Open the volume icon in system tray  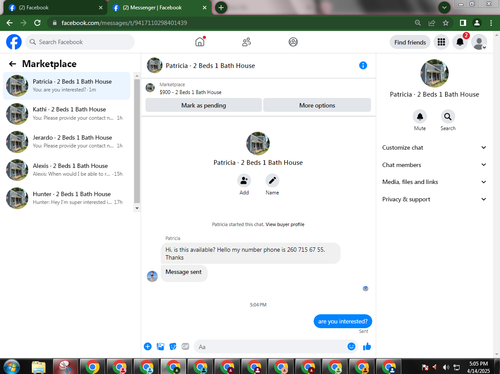[x=446, y=367]
